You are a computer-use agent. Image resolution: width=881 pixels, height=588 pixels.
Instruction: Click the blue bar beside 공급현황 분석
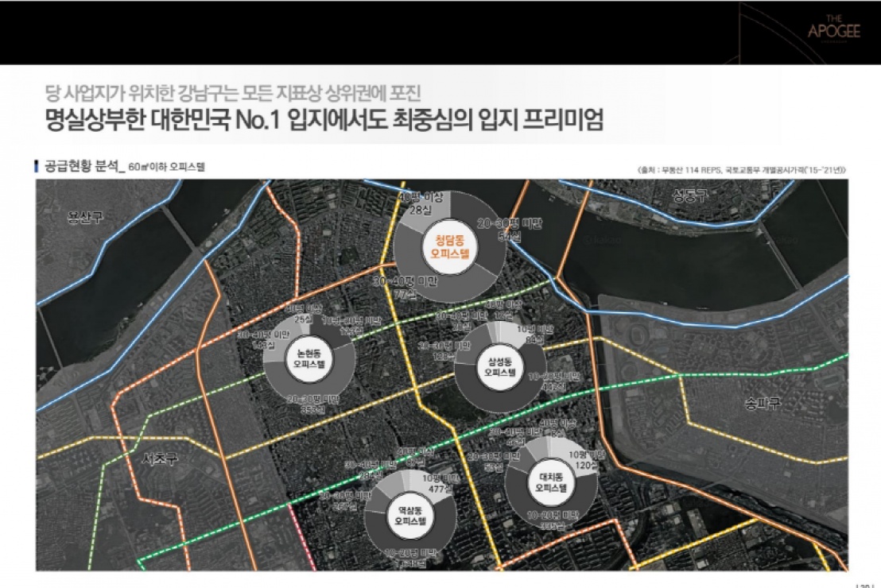37,167
